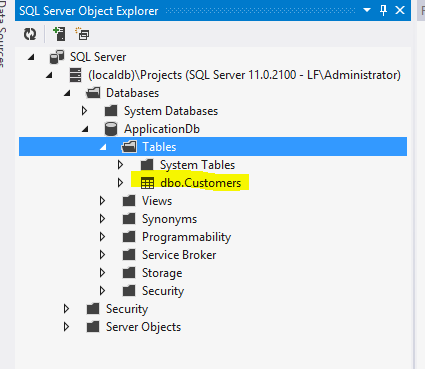Click the Add SQL Server icon

pos(59,34)
